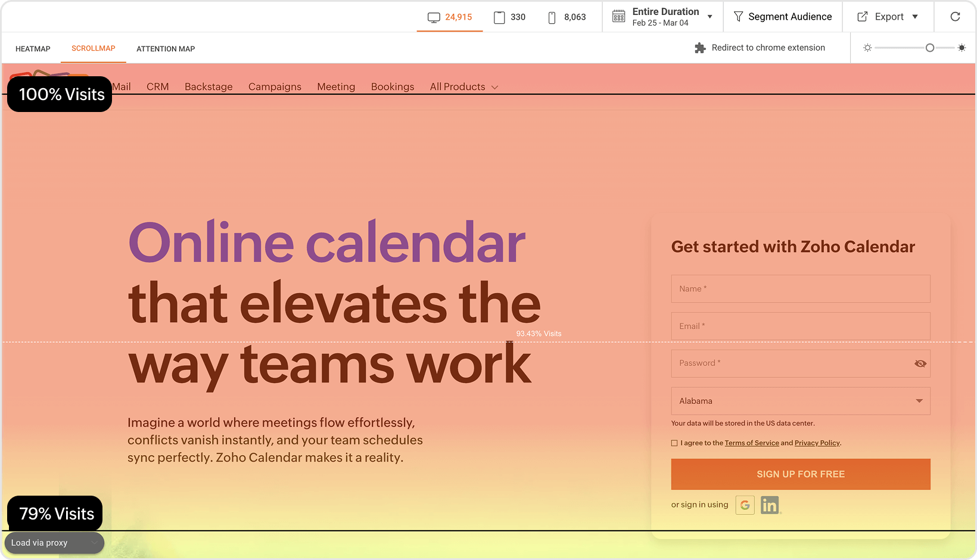
Task: Click the high brightness sun icon
Action: (x=962, y=48)
